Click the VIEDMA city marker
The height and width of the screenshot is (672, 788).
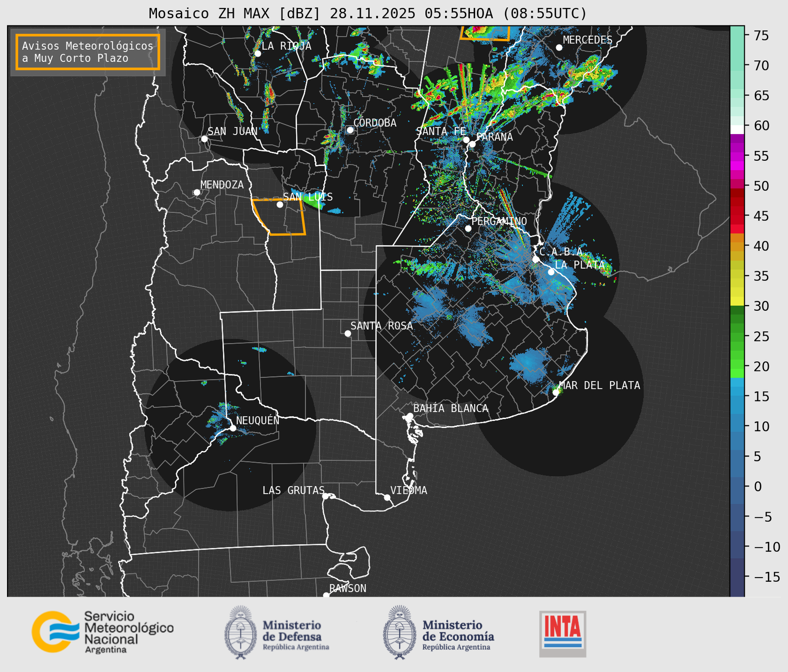[387, 497]
